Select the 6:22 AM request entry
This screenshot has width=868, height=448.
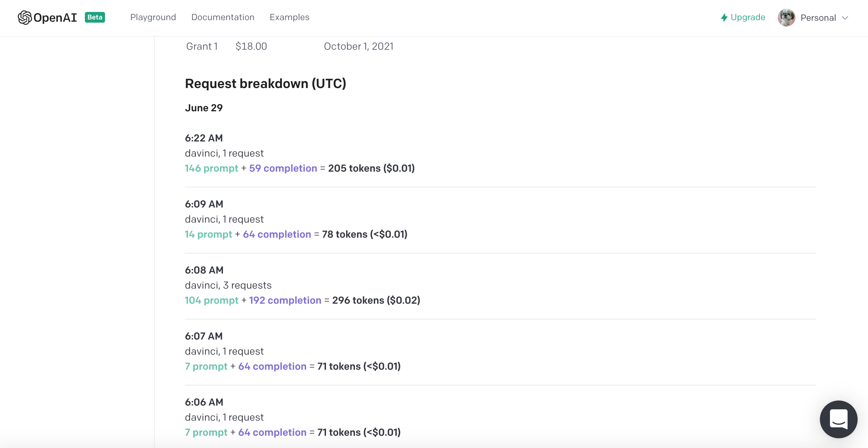click(x=500, y=153)
